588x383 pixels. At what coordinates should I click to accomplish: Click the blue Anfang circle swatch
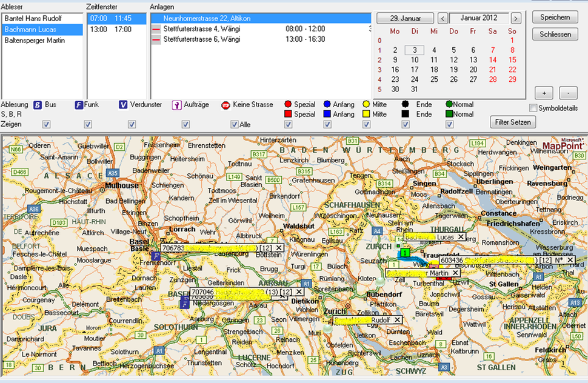pyautogui.click(x=327, y=104)
